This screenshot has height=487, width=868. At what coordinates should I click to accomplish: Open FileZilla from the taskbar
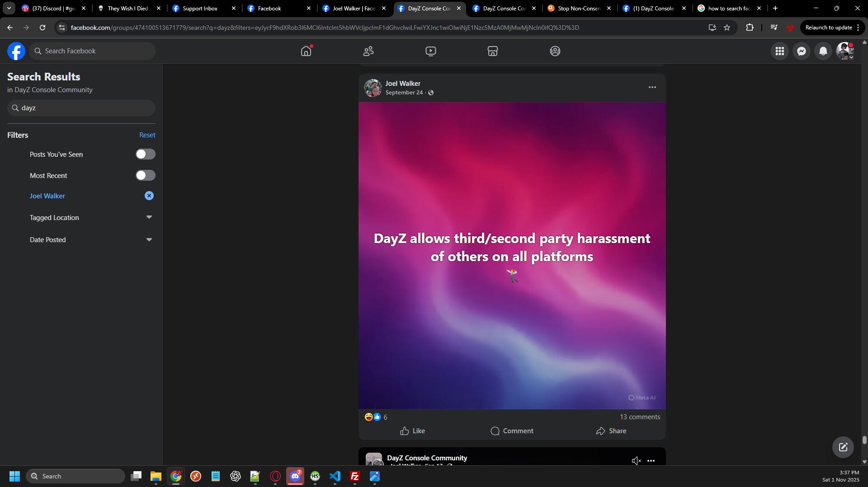click(x=355, y=476)
